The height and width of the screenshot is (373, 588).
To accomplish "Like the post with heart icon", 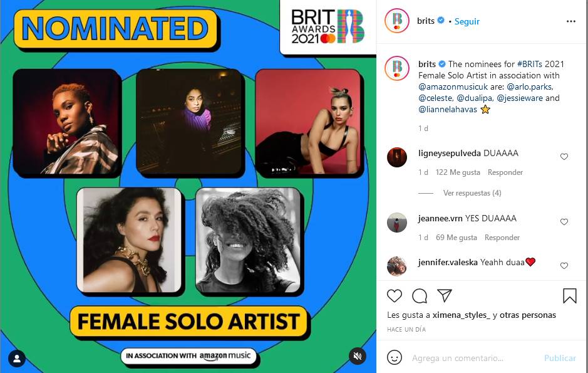I will click(395, 296).
